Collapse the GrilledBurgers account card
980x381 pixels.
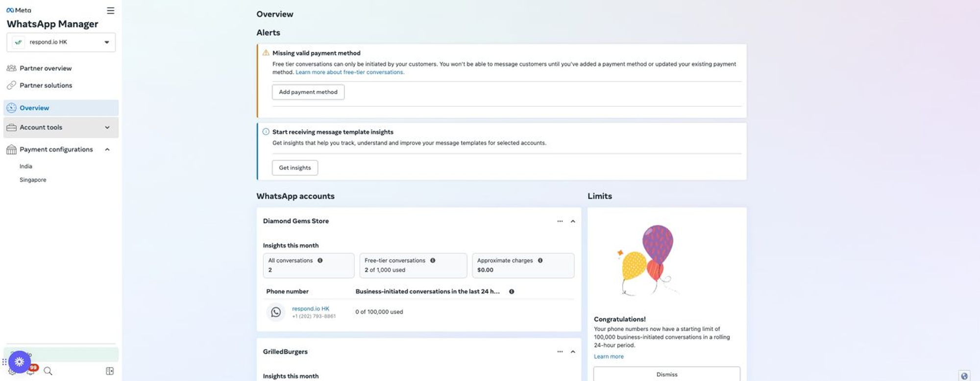573,352
